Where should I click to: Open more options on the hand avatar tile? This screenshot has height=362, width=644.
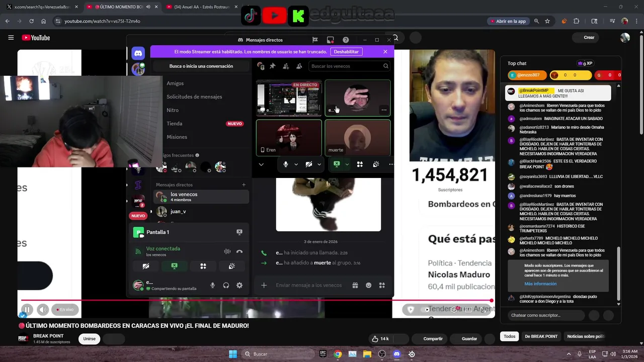pyautogui.click(x=384, y=110)
